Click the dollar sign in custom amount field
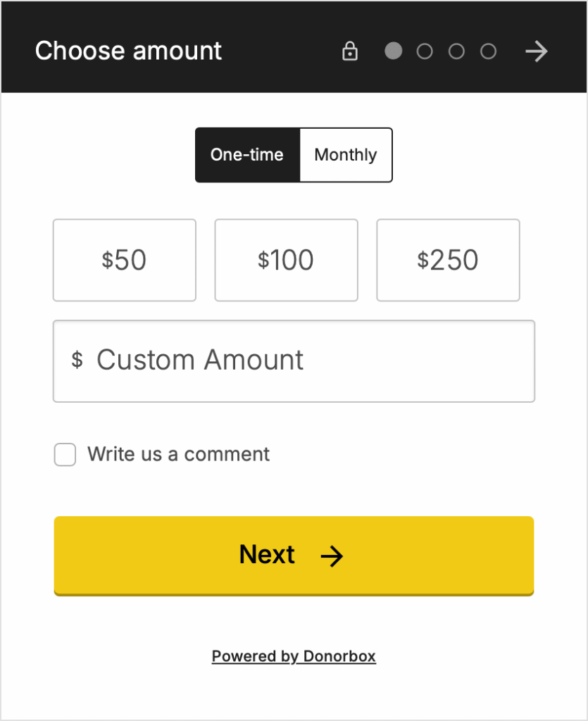Viewport: 588px width, 721px height. [77, 360]
